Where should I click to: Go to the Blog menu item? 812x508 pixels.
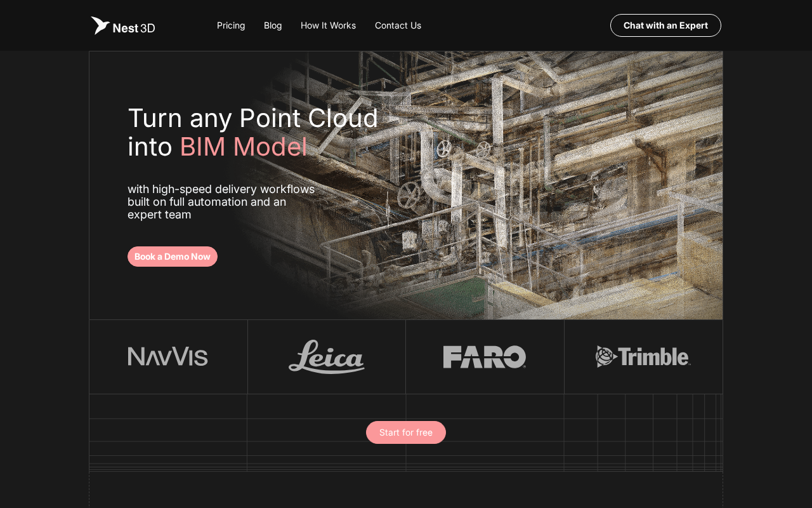click(273, 25)
